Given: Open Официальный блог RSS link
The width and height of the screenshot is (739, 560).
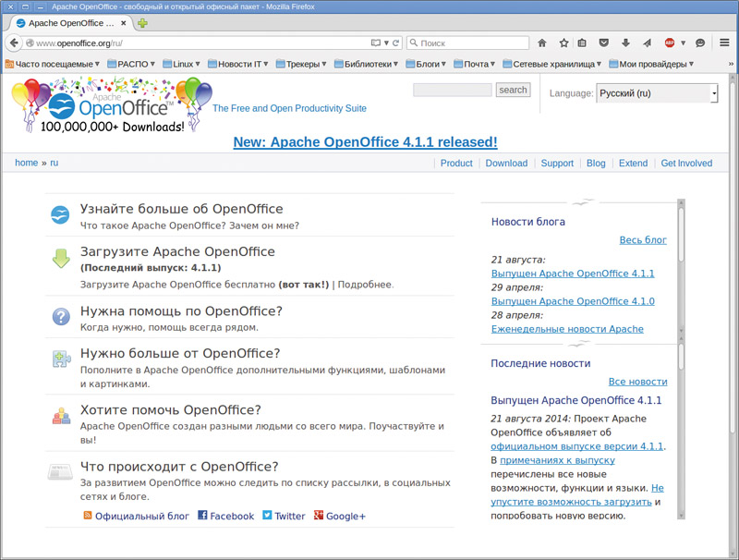Looking at the screenshot, I should coord(136,516).
